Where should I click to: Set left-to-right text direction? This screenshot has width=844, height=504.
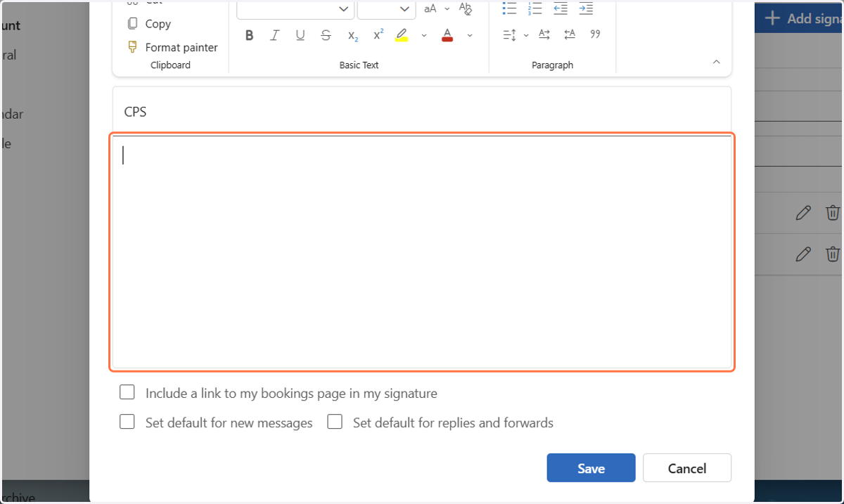click(x=544, y=34)
